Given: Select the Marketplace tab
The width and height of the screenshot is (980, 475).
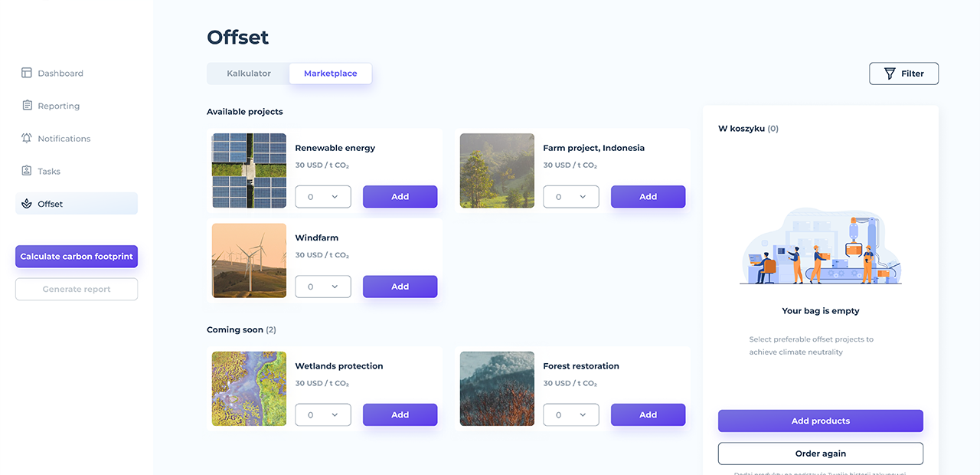Looking at the screenshot, I should tap(330, 74).
